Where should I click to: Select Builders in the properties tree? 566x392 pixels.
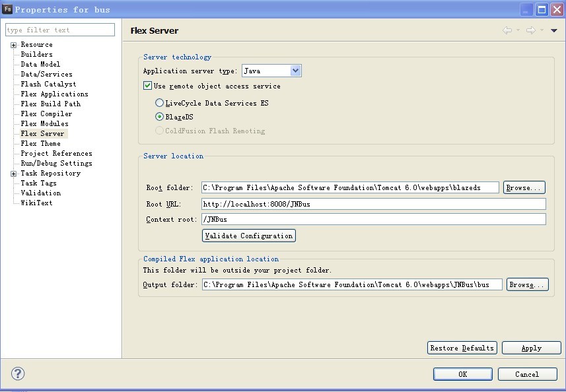tap(36, 55)
